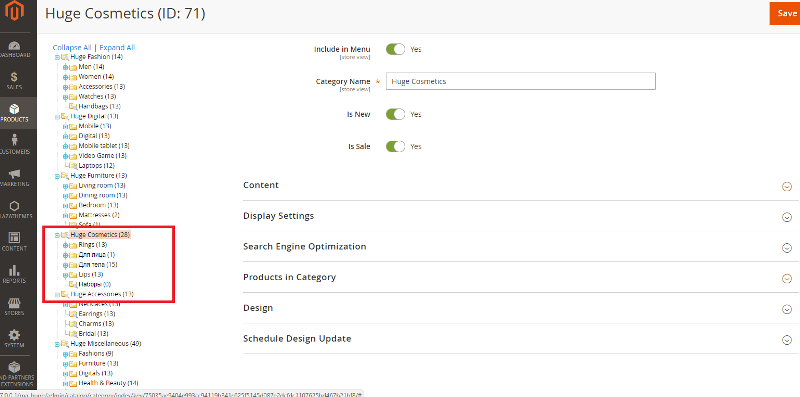Viewport: 800px width, 397px height.
Task: Collapse the Huge Fashion tree node
Action: click(57, 58)
